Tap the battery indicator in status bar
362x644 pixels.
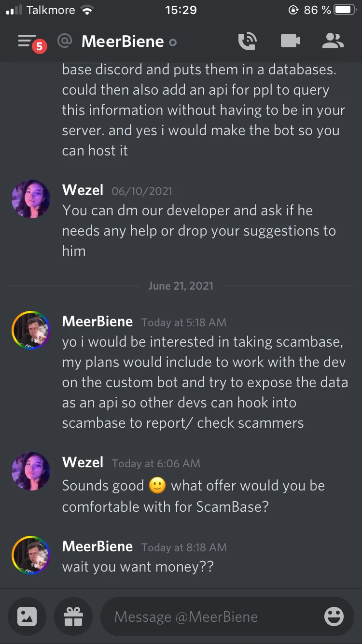(345, 10)
